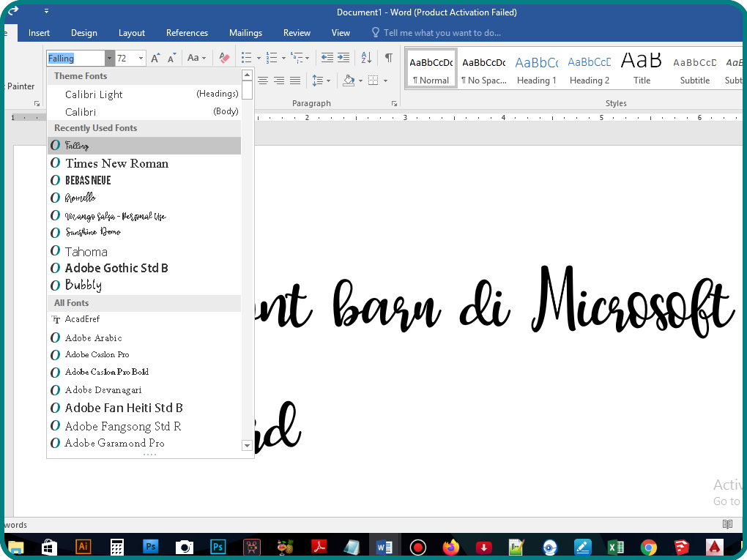Screen dimensions: 747x560
Task: Open the font name dropdown arrow
Action: click(x=110, y=58)
